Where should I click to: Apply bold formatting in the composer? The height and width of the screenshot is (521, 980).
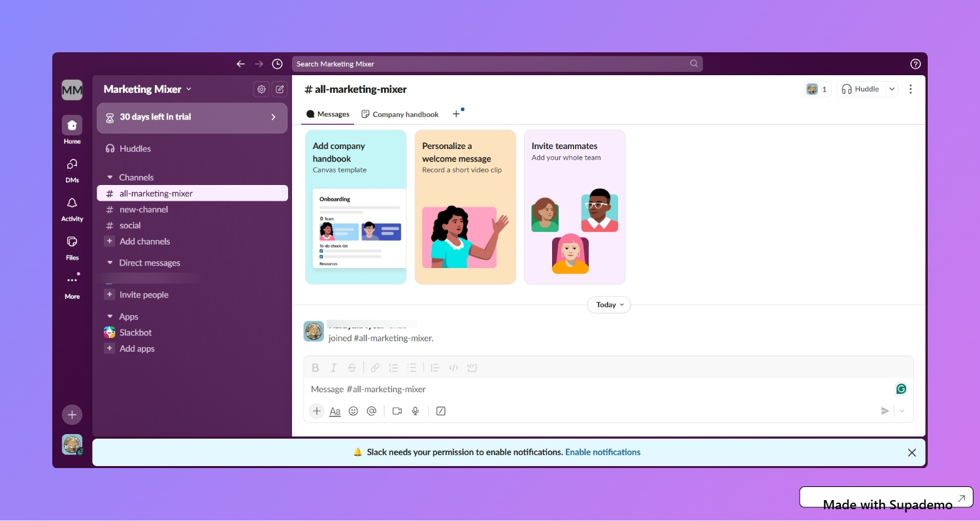316,367
